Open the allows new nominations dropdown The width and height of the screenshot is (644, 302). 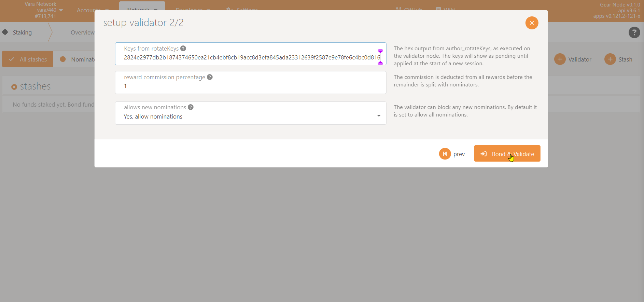coord(251,113)
